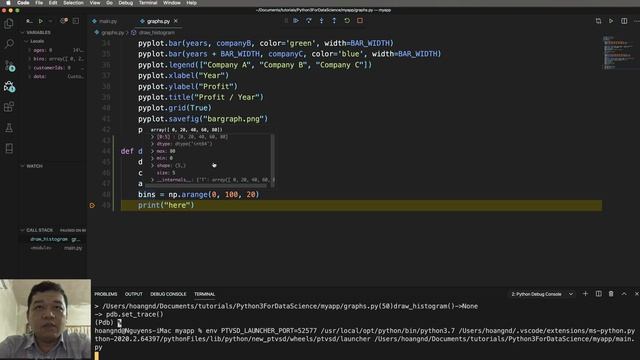Add a new terminal with plus icon
Screen dimensions: 640x360
pyautogui.click(x=585, y=294)
